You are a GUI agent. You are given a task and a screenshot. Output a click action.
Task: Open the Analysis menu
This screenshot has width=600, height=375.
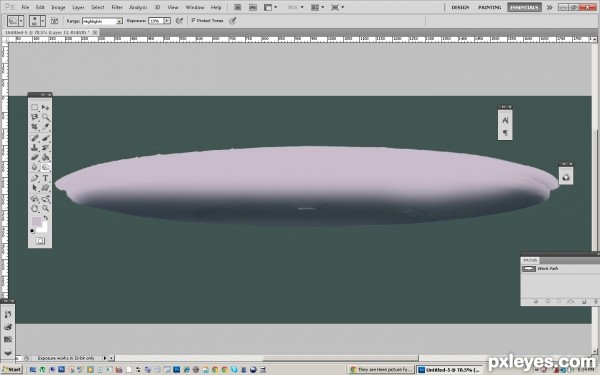[138, 7]
